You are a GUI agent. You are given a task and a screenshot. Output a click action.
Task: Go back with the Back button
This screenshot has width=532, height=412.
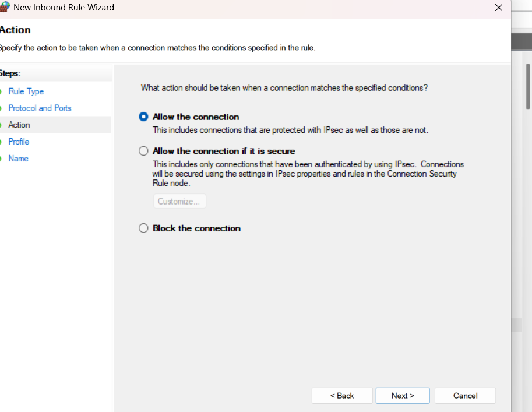click(x=342, y=396)
